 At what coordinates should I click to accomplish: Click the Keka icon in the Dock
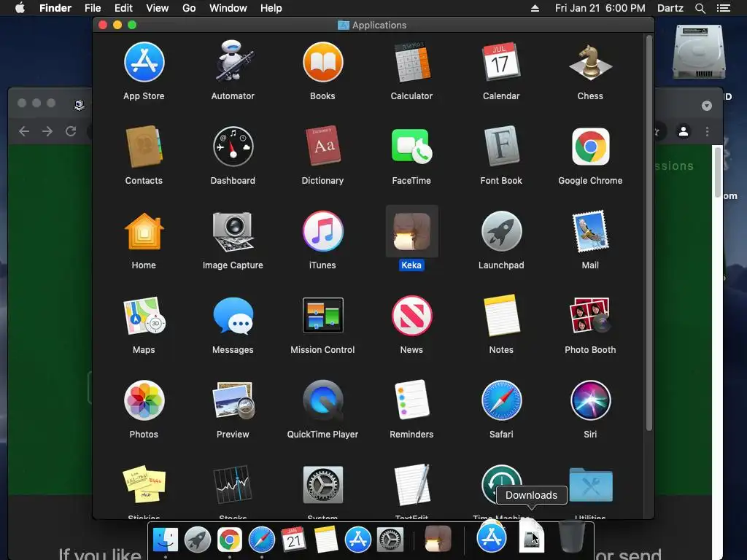[x=438, y=539]
